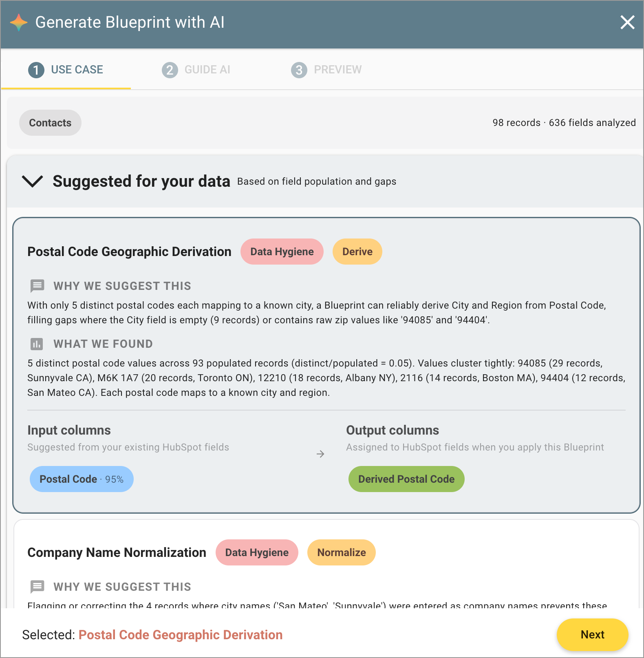Go to the Guide AI step tab

click(196, 70)
